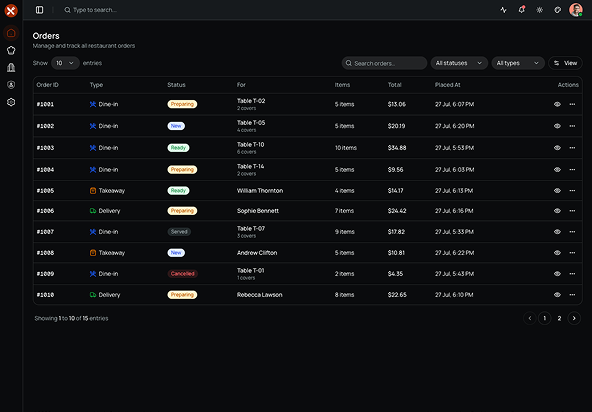This screenshot has width=592, height=412.
Task: Click the View columns button
Action: [565, 63]
